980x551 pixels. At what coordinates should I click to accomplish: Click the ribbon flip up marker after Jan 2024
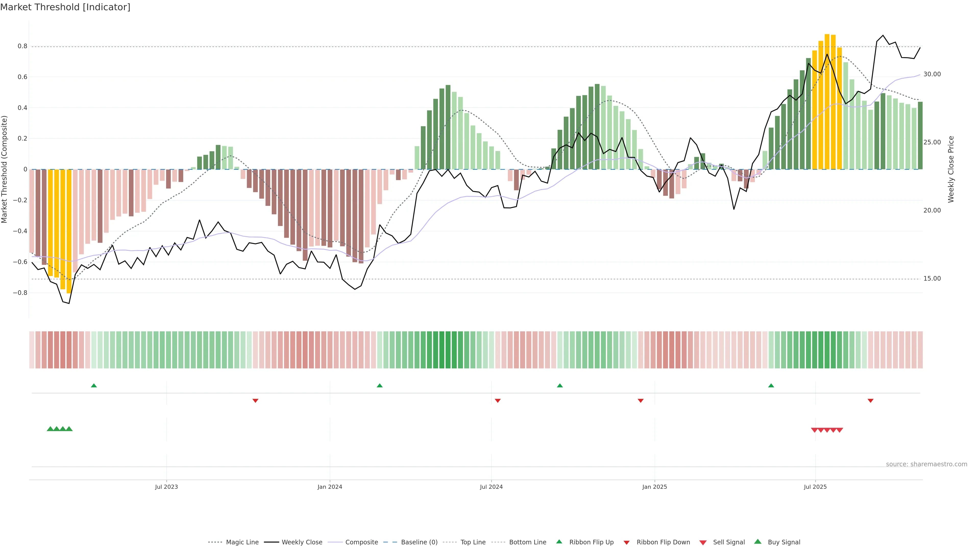click(x=379, y=386)
